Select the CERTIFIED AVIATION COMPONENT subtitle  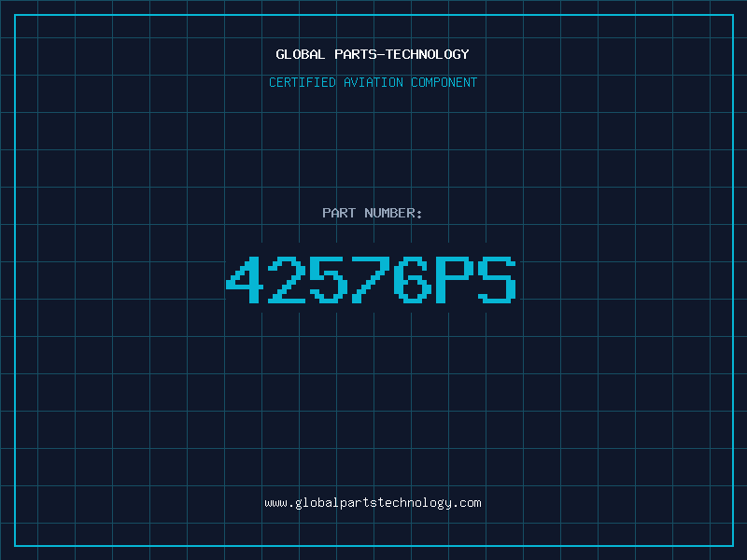373,82
